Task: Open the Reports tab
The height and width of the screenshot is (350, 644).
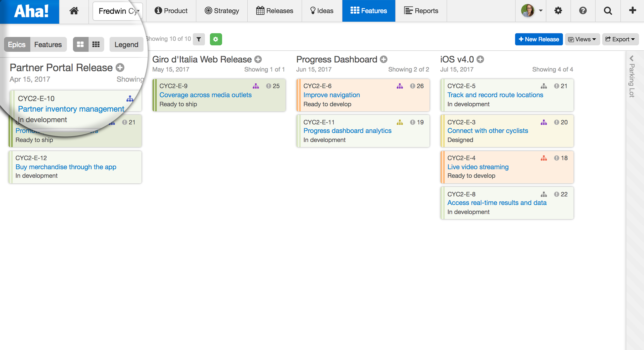Action: (x=421, y=11)
